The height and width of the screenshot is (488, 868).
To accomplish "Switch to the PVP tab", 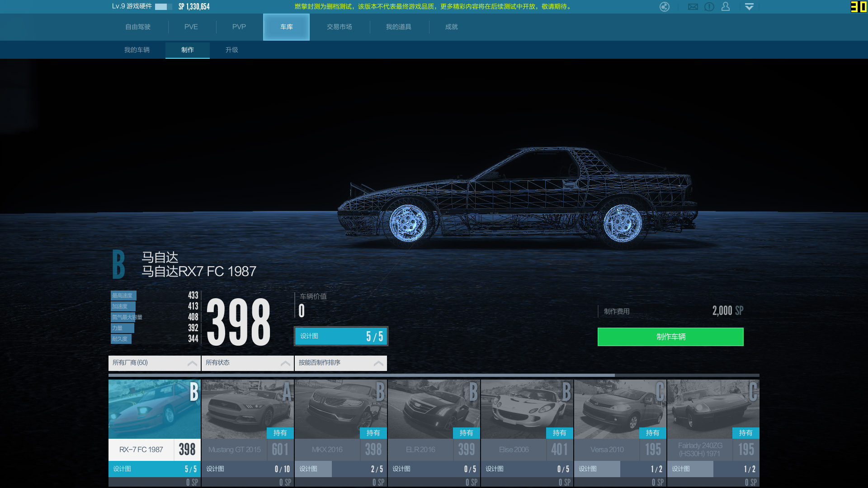I will (239, 27).
